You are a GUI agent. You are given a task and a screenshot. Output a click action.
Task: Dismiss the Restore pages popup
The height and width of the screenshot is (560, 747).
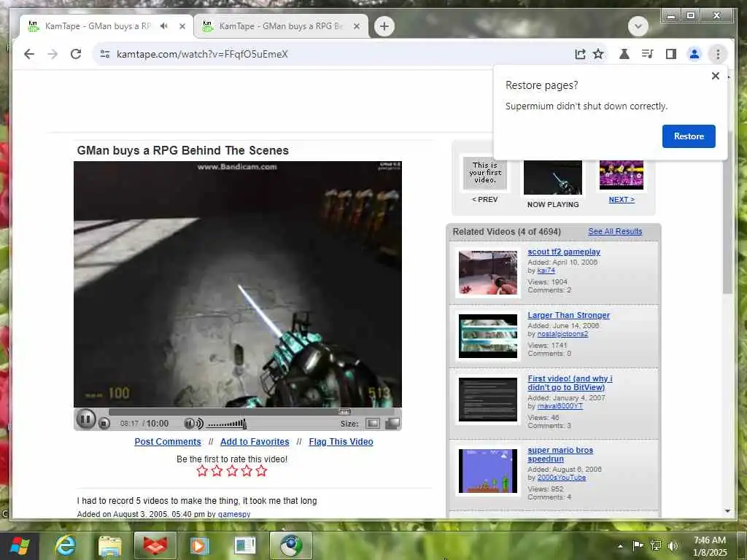point(715,76)
